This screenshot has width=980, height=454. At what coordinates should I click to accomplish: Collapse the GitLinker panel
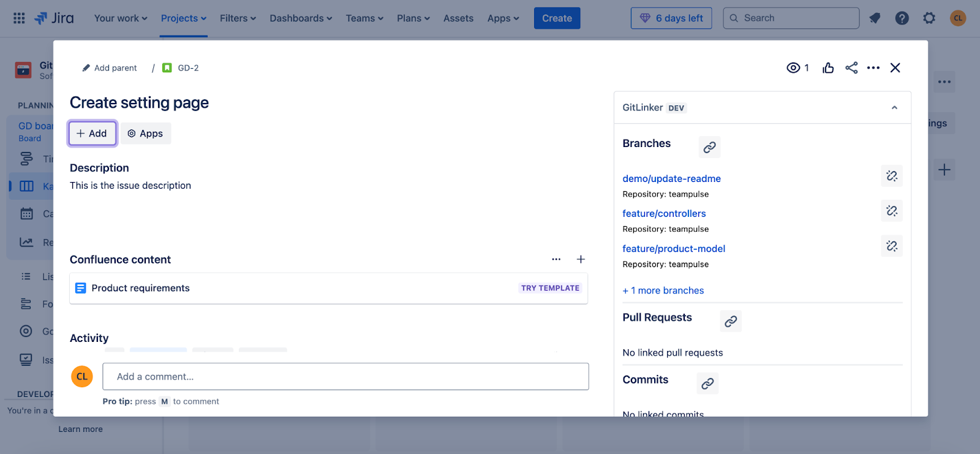click(894, 108)
